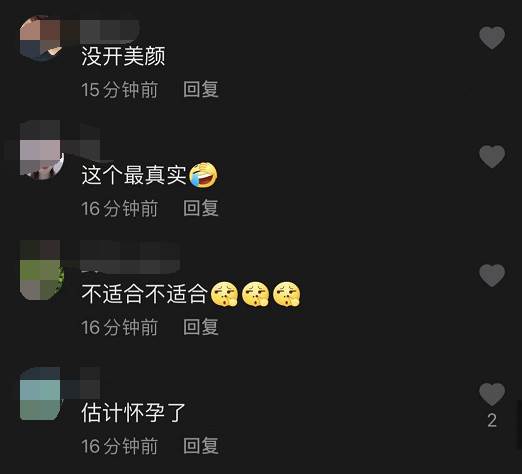Reply to the 估计怀孕了 comment
This screenshot has height=474, width=522.
pos(201,446)
